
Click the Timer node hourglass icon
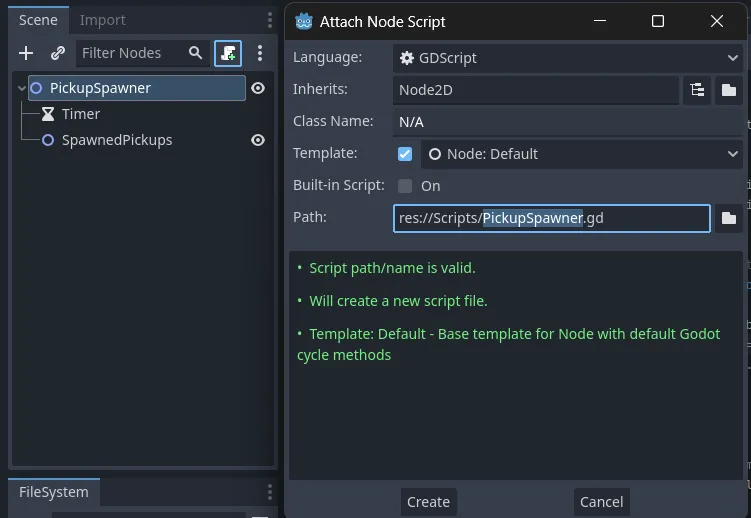pyautogui.click(x=48, y=114)
